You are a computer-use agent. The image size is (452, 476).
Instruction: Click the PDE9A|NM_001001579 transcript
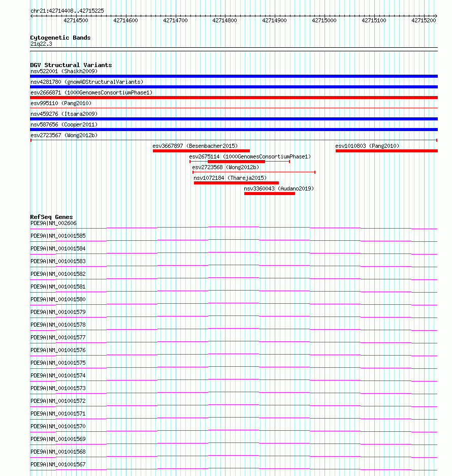click(58, 312)
